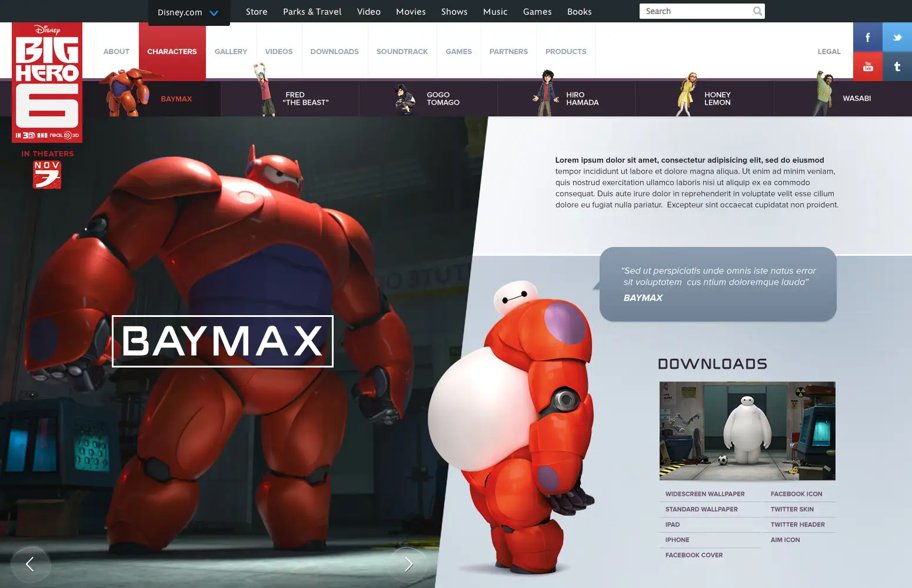Click the boxed BAYMAX title

[222, 341]
